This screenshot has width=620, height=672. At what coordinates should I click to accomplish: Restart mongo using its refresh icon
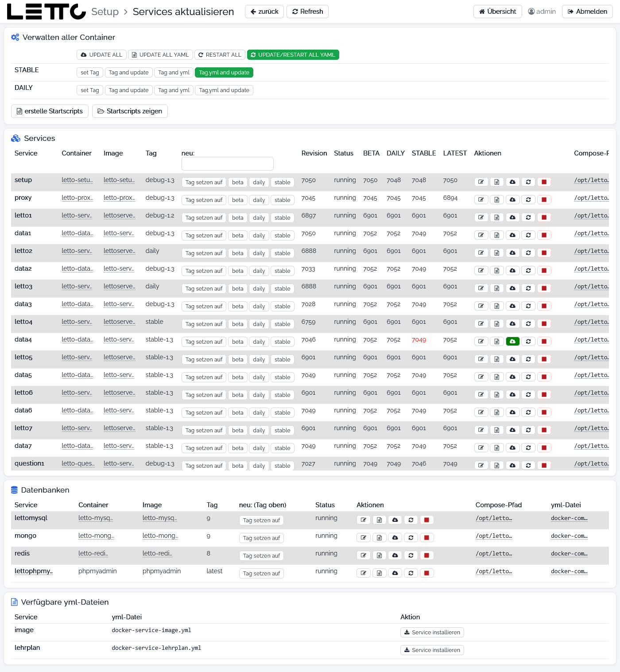point(411,537)
